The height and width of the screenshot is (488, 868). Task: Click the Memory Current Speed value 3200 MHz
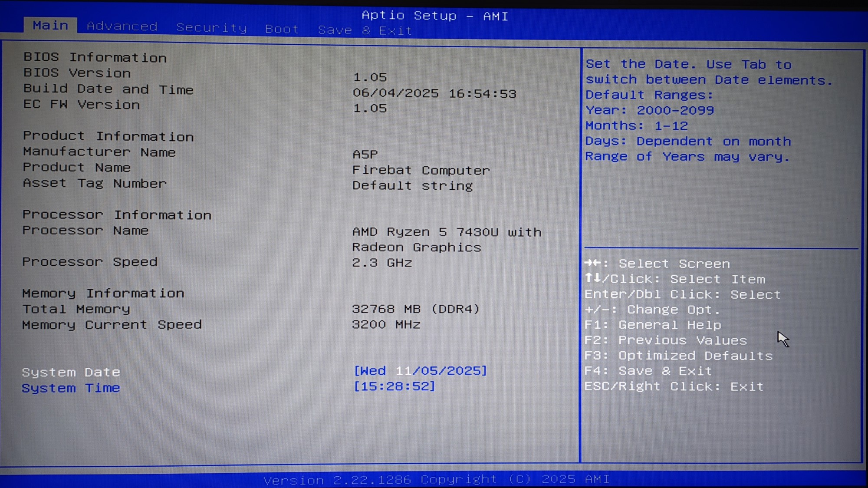pyautogui.click(x=386, y=325)
